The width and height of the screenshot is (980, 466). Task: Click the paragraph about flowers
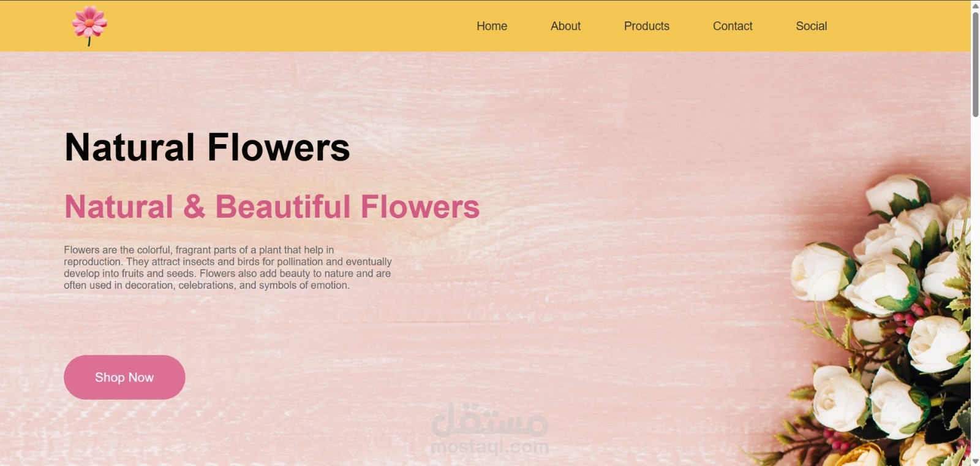[x=228, y=267]
